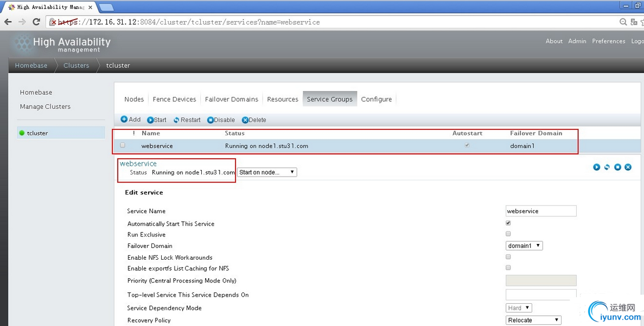
Task: Open a new browser tab
Action: click(106, 8)
